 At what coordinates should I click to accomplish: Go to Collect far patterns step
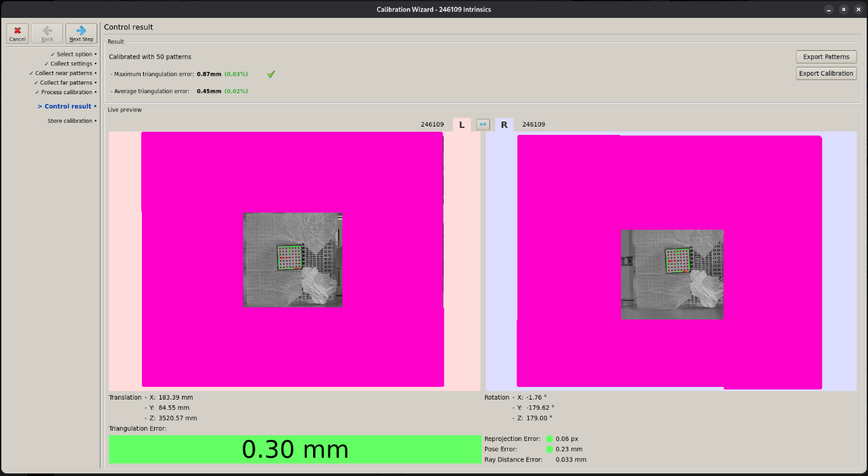pyautogui.click(x=66, y=83)
